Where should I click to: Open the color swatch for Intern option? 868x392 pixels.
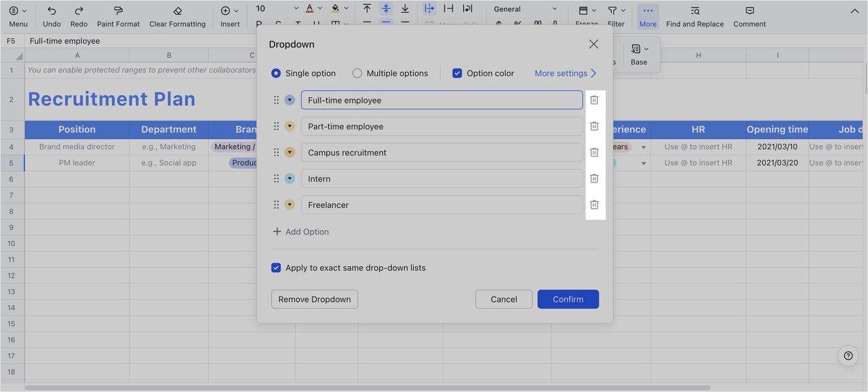point(290,178)
